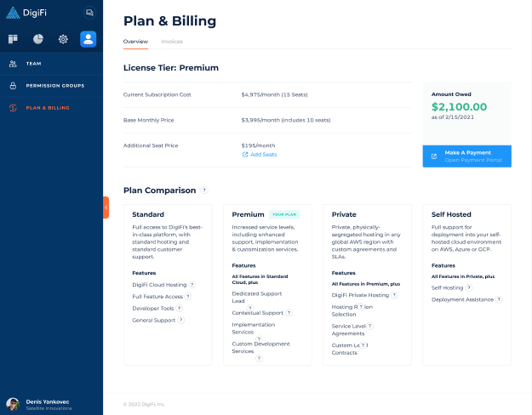Viewport: 532px width, 415px height.
Task: Click help icon below Custom Development Services
Action: (x=259, y=358)
